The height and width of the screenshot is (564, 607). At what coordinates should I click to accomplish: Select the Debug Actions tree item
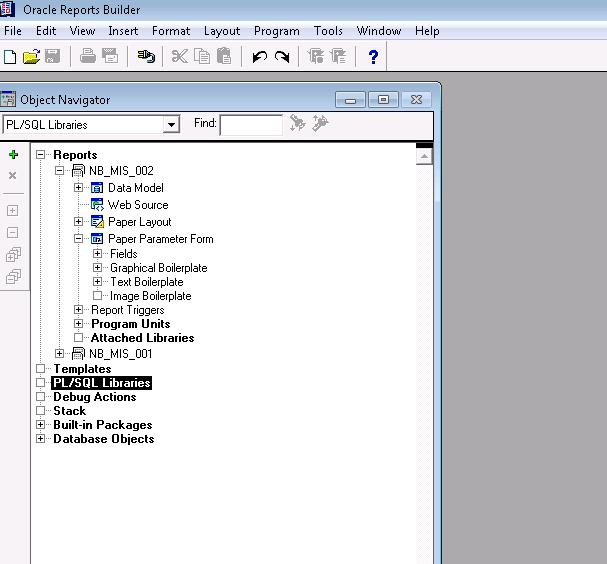(94, 397)
